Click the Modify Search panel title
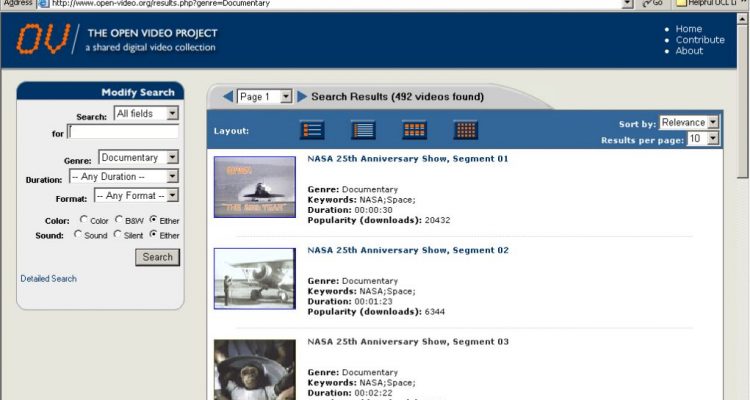Viewport: 750px width, 400px height. [x=138, y=92]
